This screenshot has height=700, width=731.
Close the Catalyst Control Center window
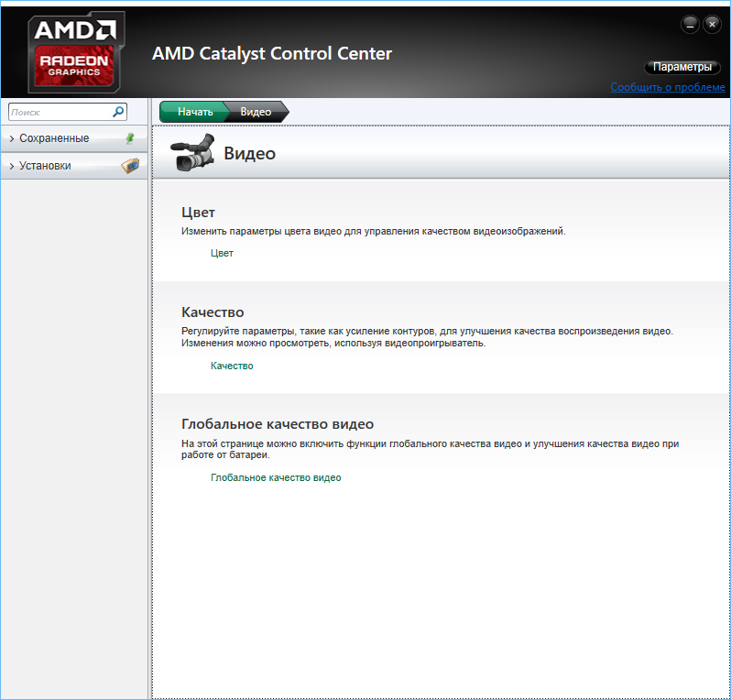click(x=712, y=24)
